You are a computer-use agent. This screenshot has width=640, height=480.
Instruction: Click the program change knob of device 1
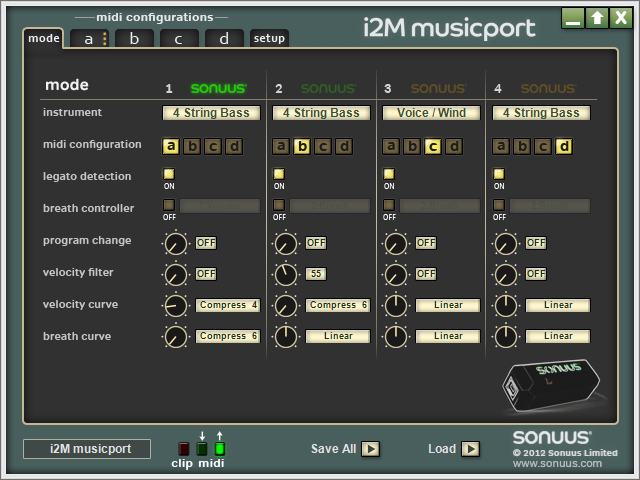[176, 244]
